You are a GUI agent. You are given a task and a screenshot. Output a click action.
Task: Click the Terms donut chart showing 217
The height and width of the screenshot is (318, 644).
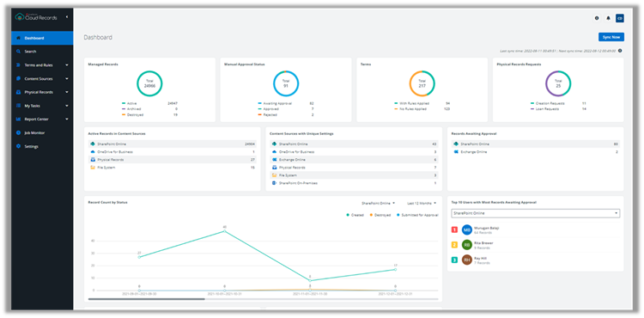coord(422,83)
